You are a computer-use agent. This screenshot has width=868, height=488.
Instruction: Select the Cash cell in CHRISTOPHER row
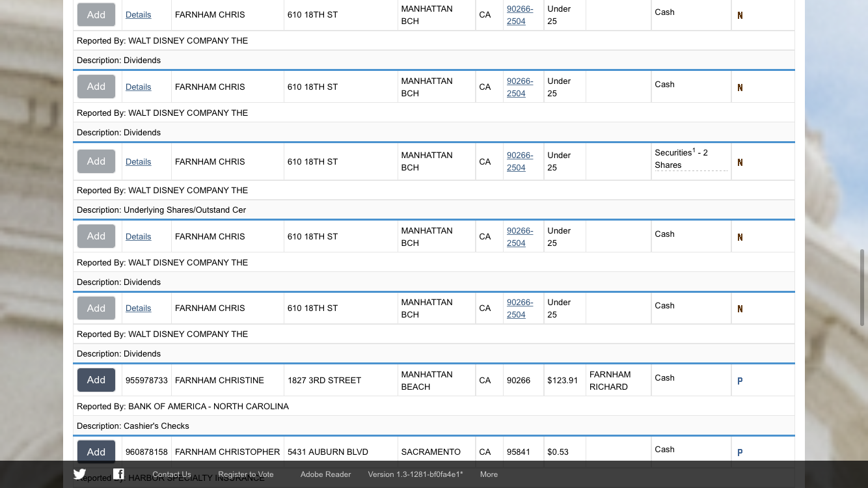[x=691, y=452]
